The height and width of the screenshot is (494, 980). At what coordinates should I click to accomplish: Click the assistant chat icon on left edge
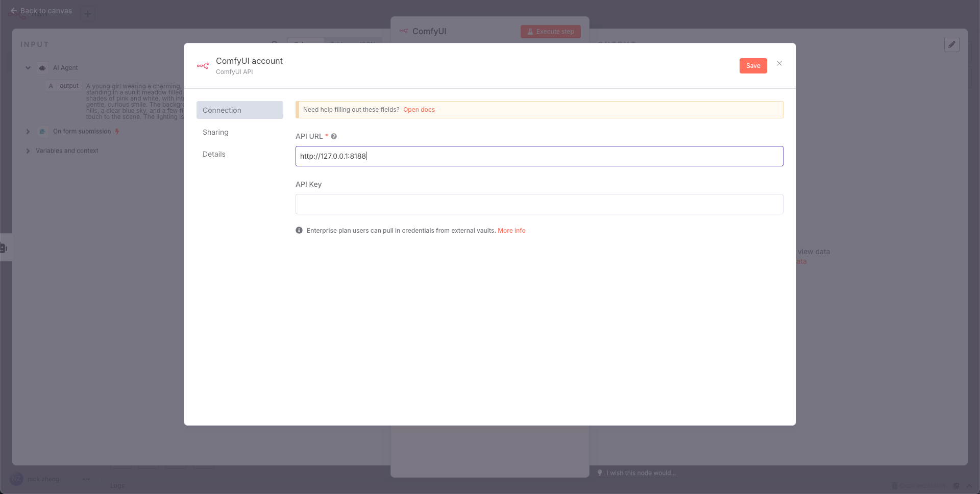[4, 248]
